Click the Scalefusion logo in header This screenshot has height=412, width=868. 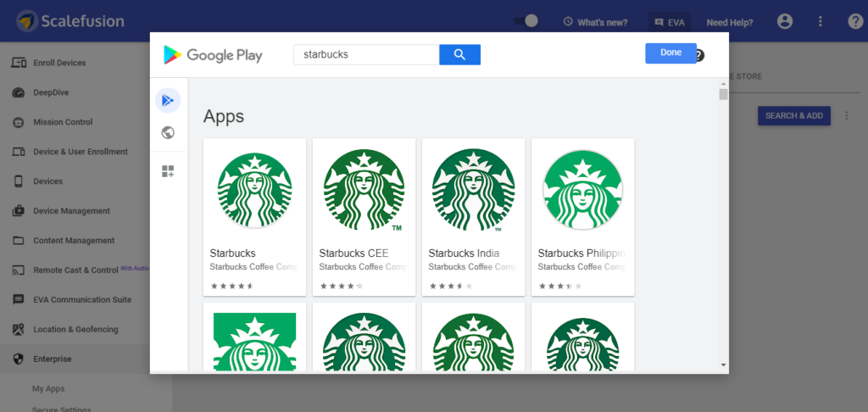pyautogui.click(x=70, y=21)
